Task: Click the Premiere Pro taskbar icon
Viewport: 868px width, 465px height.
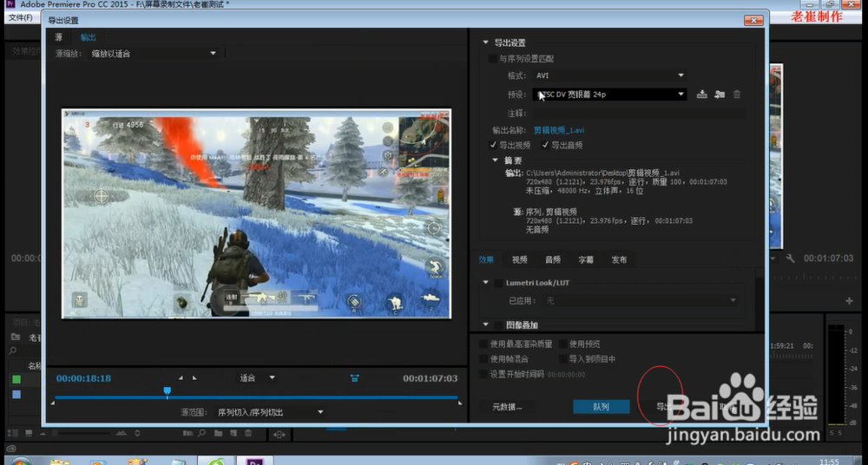Action: point(254,461)
